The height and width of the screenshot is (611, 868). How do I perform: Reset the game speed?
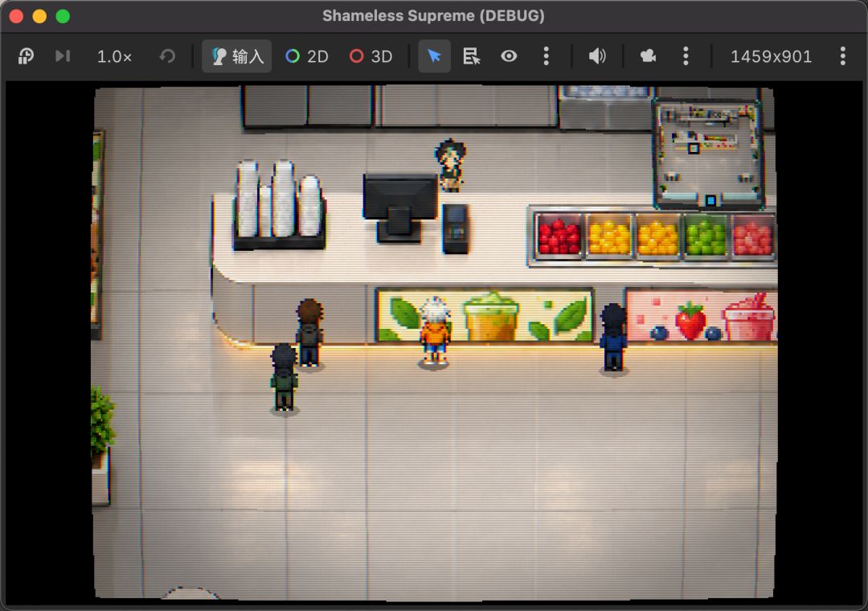pyautogui.click(x=167, y=56)
